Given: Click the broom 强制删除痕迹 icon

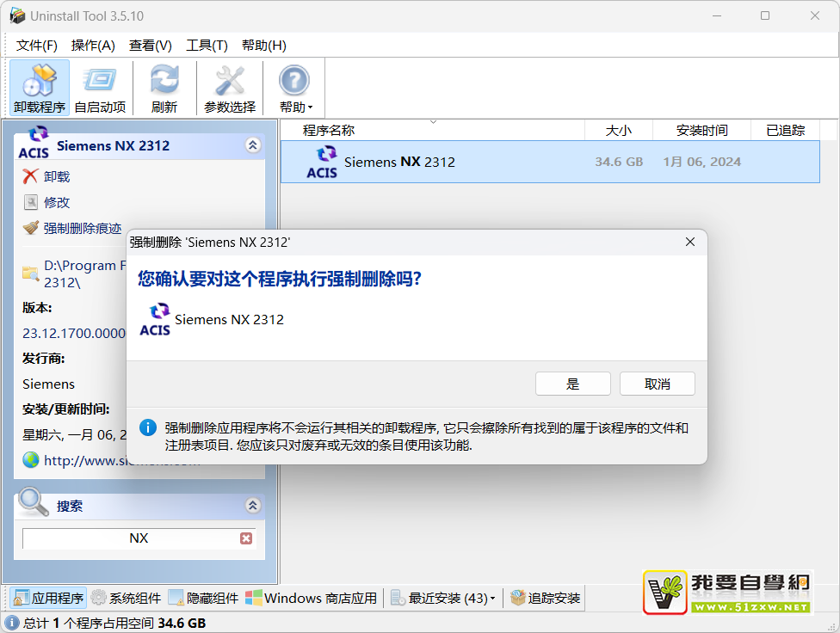Looking at the screenshot, I should 31,228.
